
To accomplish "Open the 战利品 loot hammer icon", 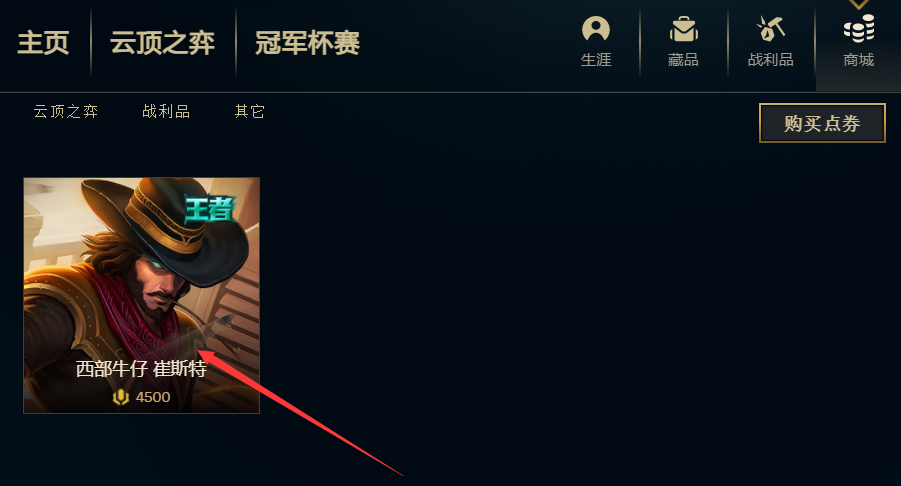I will [x=771, y=29].
